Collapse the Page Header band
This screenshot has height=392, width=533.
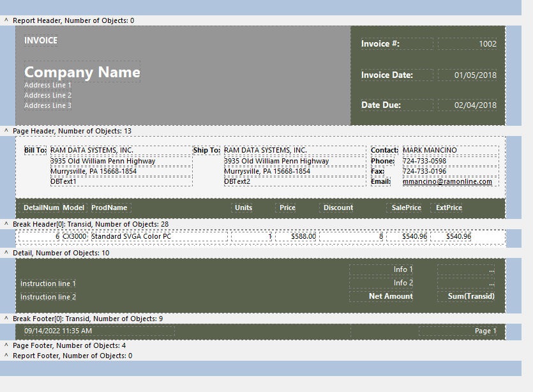pos(6,131)
